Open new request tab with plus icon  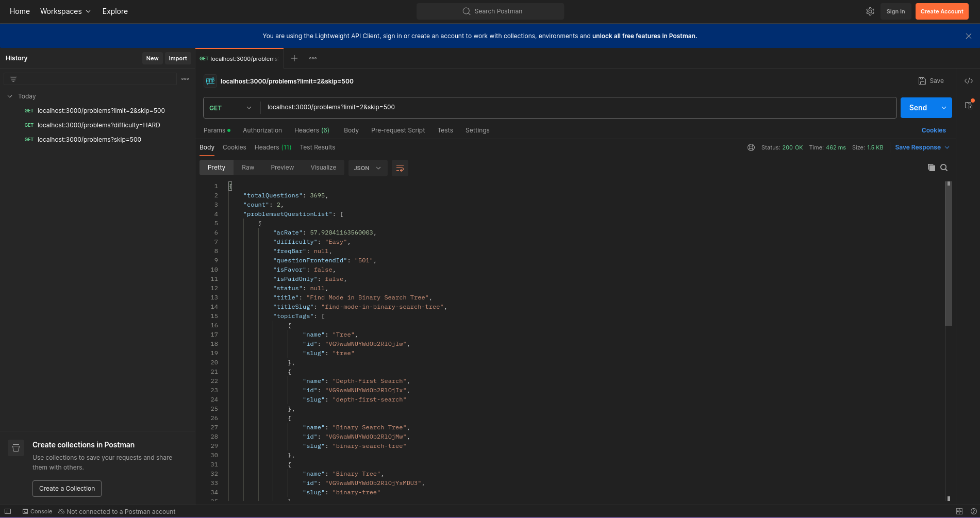coord(294,58)
